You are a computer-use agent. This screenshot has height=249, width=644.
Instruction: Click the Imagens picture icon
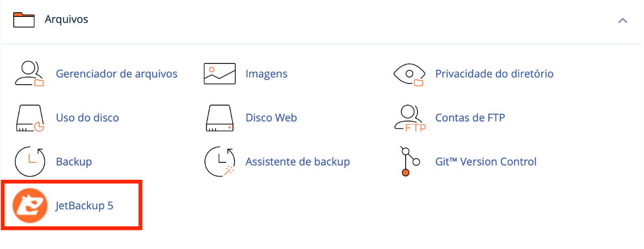coord(219,73)
